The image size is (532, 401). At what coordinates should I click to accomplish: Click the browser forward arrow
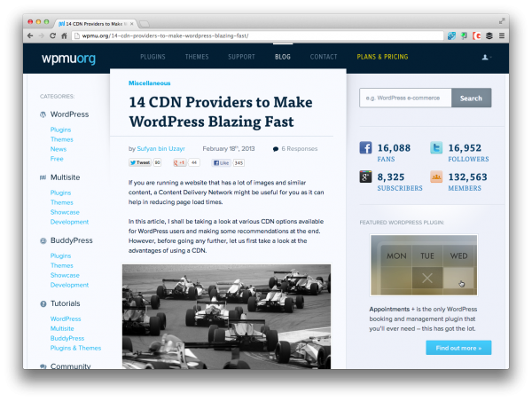coord(42,35)
